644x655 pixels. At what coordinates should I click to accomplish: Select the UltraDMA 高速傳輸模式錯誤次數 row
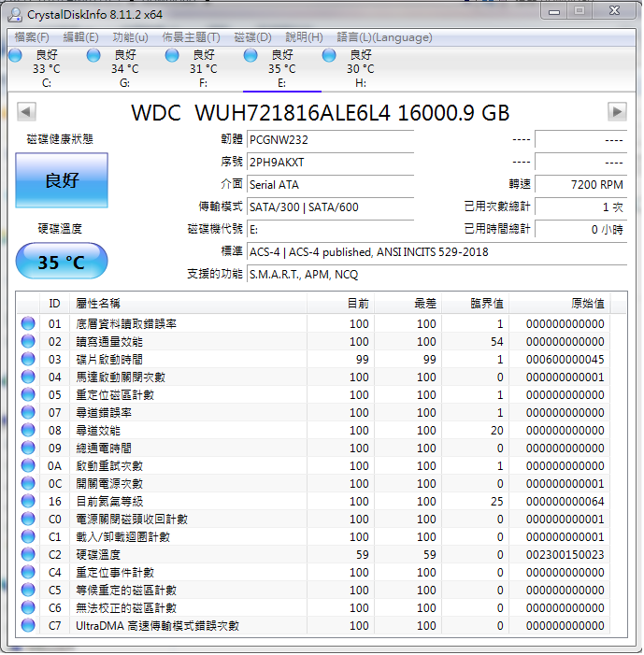321,626
